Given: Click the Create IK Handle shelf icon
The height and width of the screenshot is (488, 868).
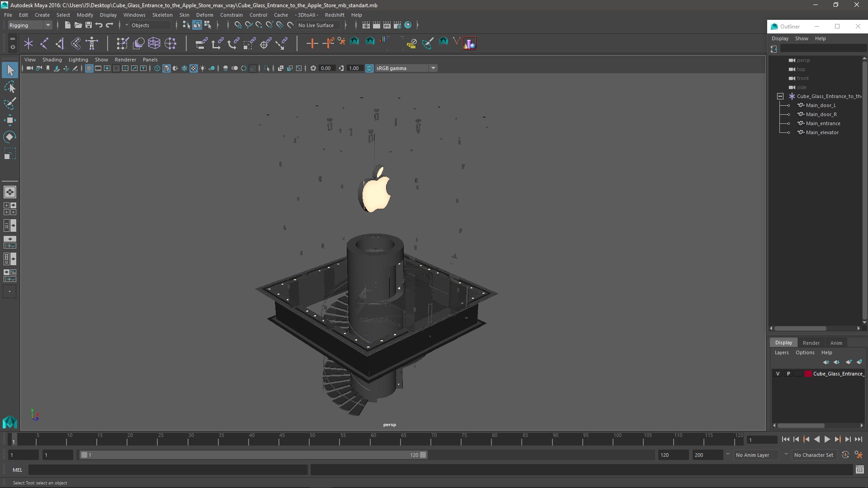Looking at the screenshot, I should click(60, 43).
